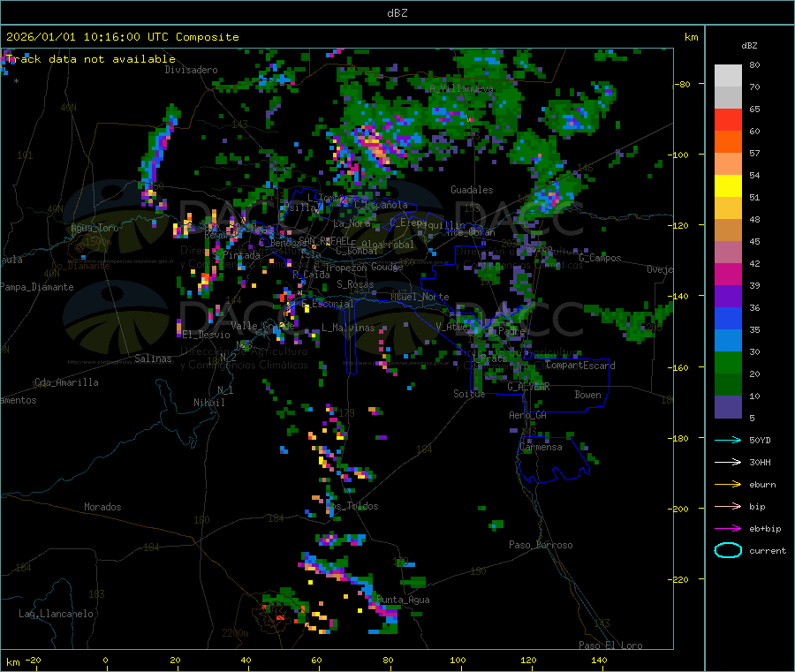Click the L_Malvinas map label
795x672 pixels.
(348, 328)
